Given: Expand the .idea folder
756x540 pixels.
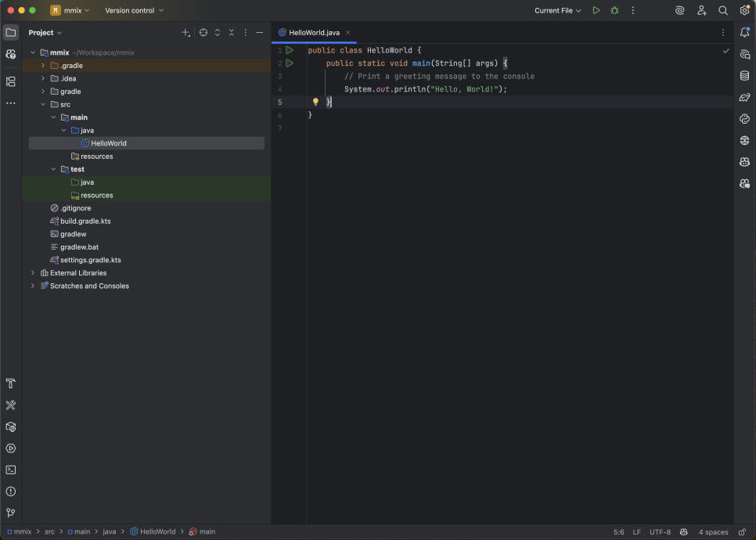Looking at the screenshot, I should [x=43, y=78].
